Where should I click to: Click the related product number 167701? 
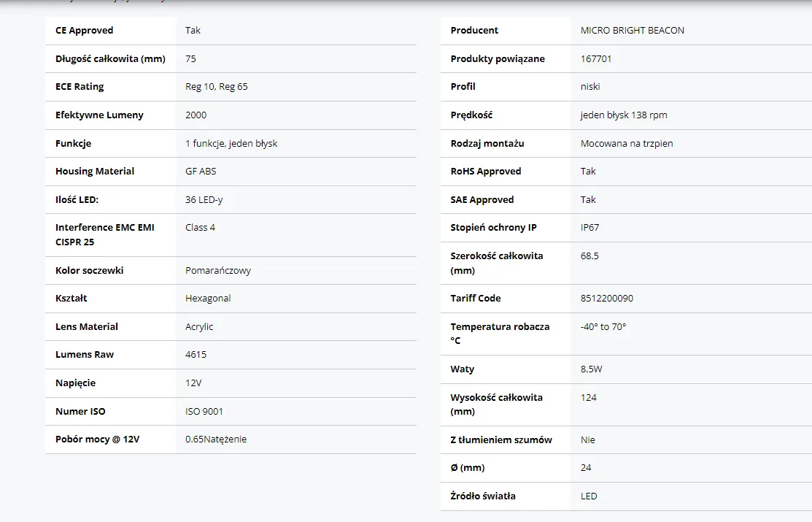(x=596, y=58)
